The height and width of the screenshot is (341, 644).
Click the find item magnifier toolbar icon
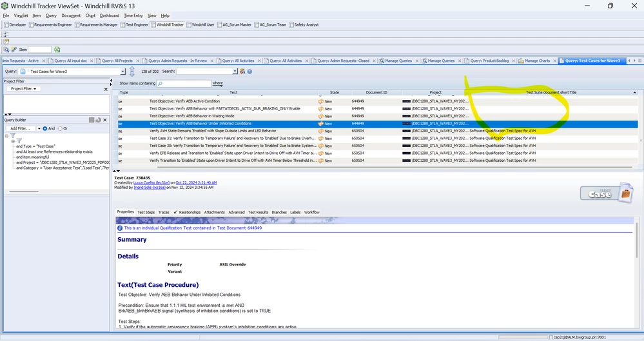pyautogui.click(x=6, y=49)
